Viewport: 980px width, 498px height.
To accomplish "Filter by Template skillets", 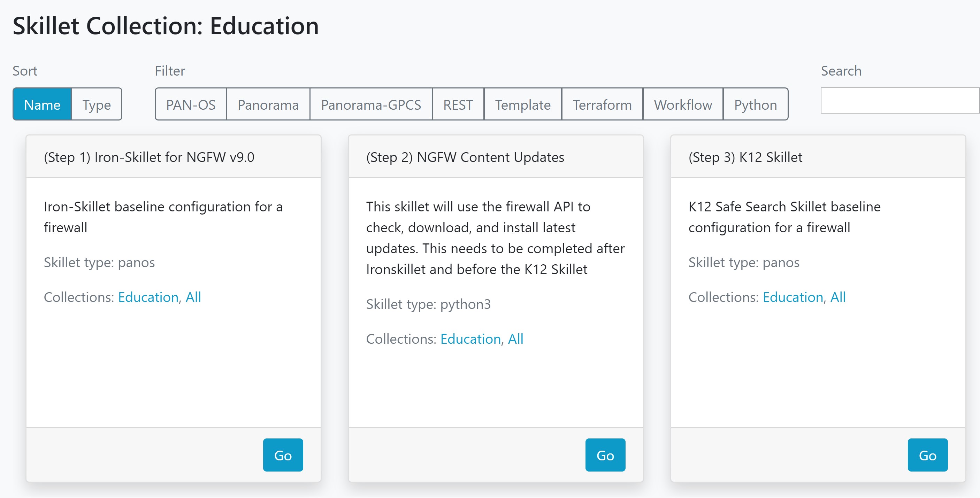I will [523, 104].
